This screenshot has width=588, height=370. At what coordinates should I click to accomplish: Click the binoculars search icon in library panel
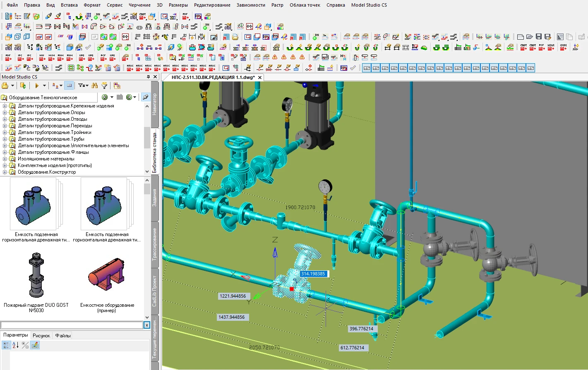(x=95, y=86)
